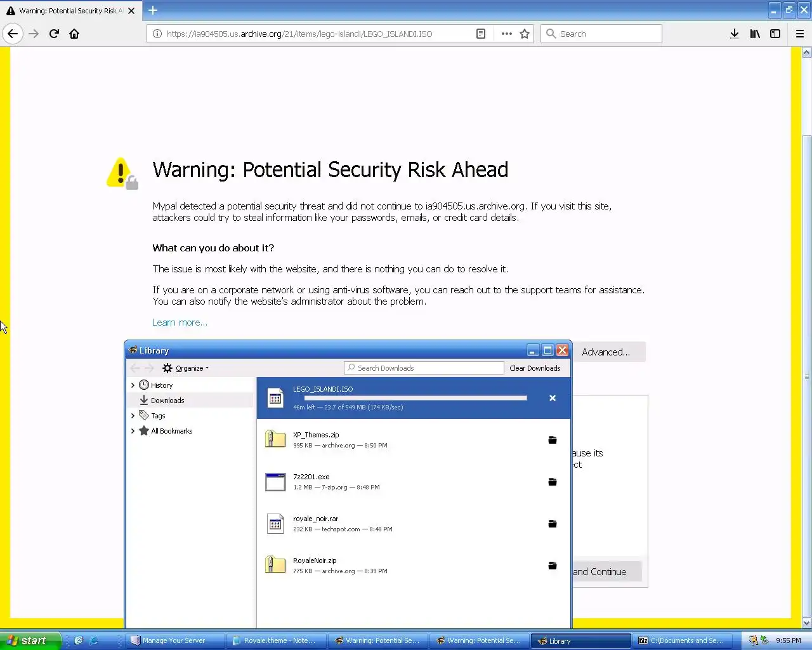Cancel the LEGO_ISLANDI.ISO download

pos(553,398)
